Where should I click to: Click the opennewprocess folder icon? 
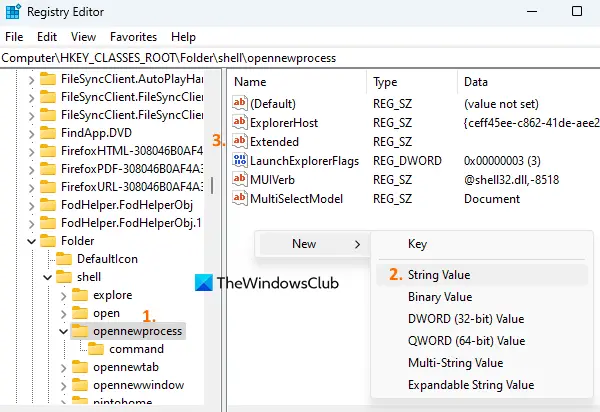point(80,331)
